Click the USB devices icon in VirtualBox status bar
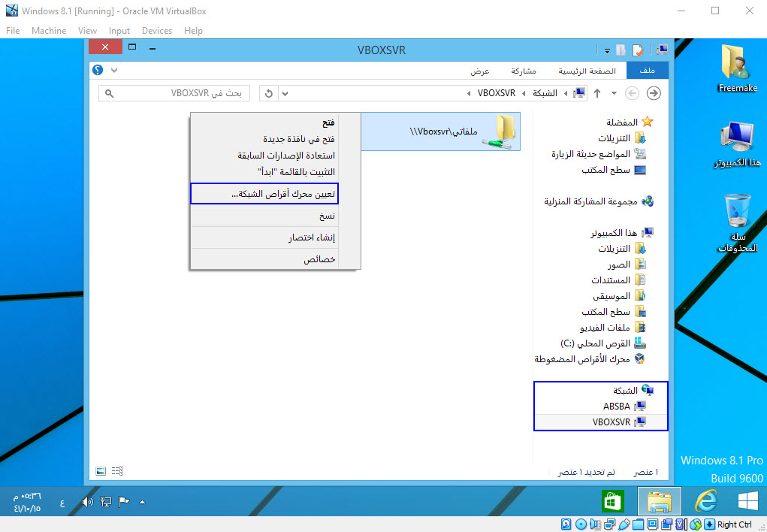 [x=624, y=524]
